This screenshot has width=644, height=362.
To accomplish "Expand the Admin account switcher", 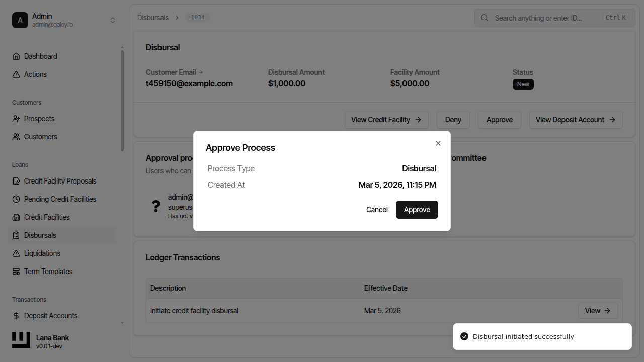I will [113, 20].
